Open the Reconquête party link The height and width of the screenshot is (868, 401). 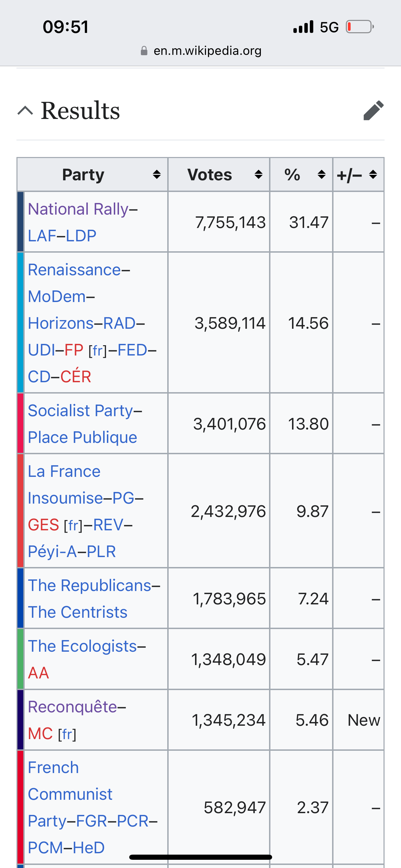coord(72,707)
